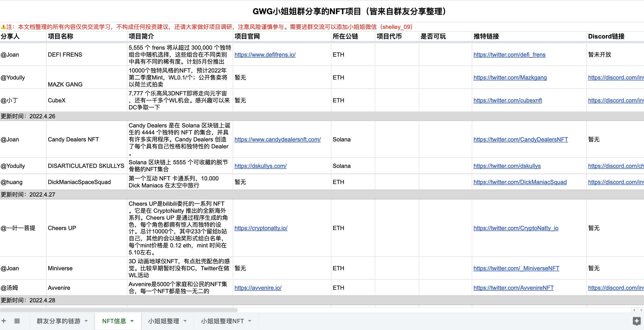
Task: Open twitter.com/CryptoNatty_io link
Action: click(x=516, y=228)
